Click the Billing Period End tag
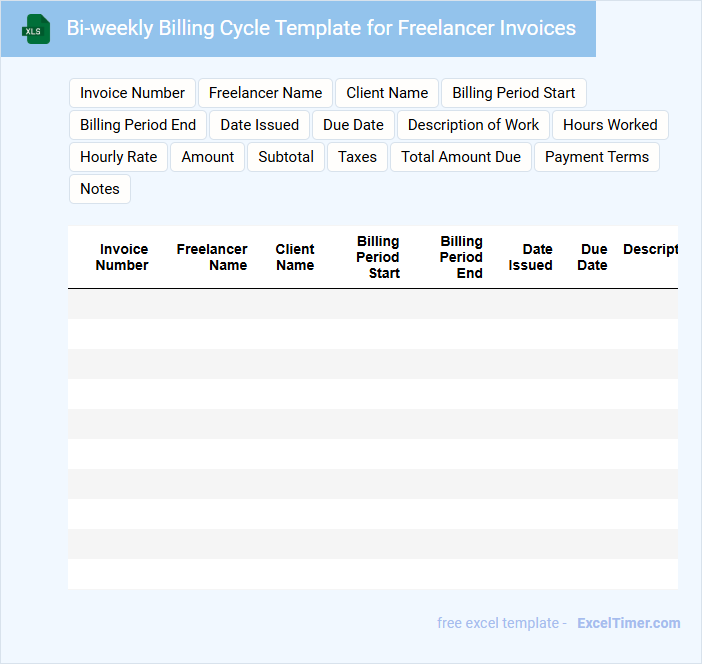702x664 pixels. (x=138, y=125)
